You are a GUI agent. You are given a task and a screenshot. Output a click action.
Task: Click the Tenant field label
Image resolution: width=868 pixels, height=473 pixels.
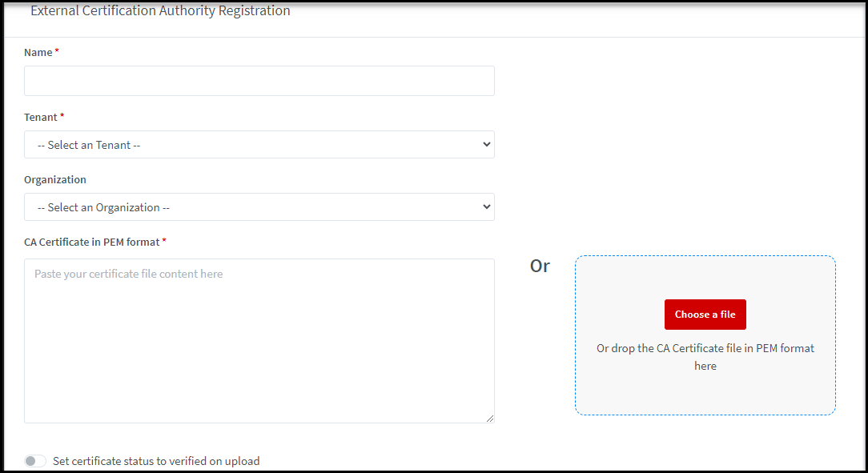coord(40,117)
